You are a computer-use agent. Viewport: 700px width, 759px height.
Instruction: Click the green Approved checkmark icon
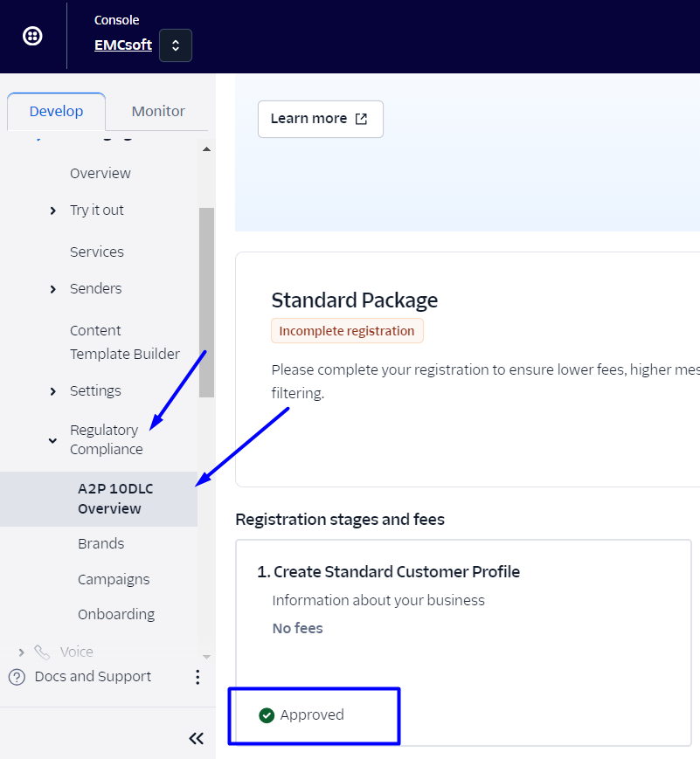(x=267, y=715)
